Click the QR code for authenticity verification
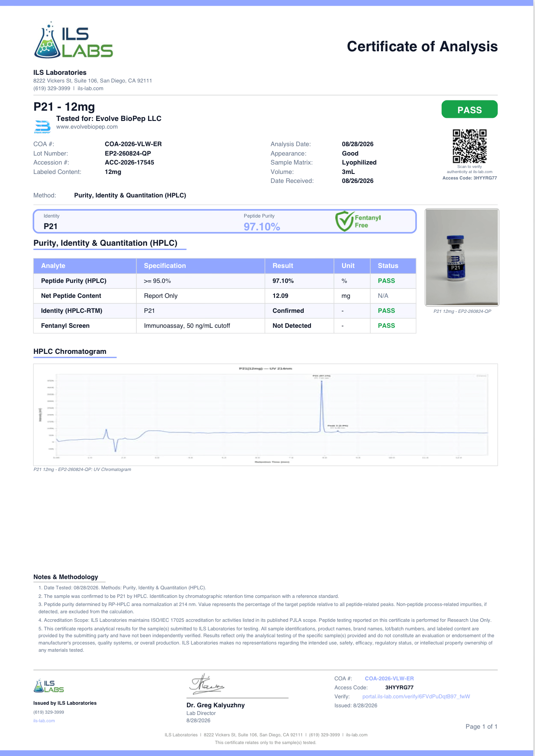Image resolution: width=535 pixels, height=756 pixels. click(x=470, y=146)
